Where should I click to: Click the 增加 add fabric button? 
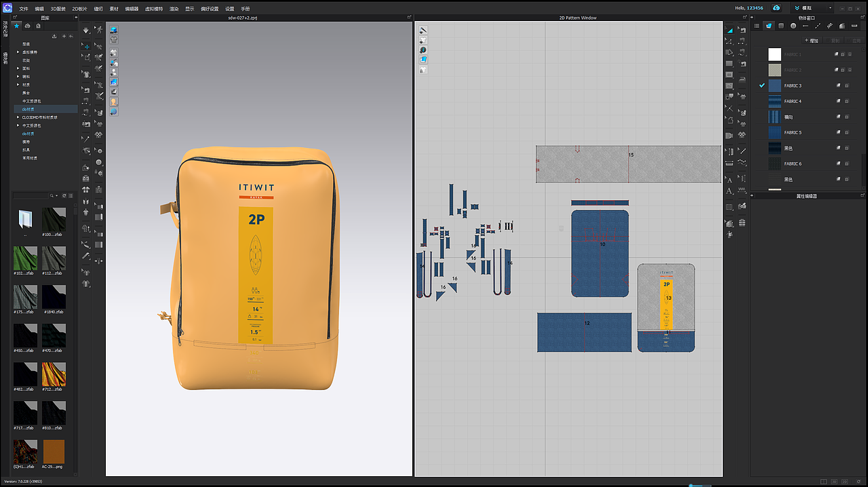click(x=810, y=41)
